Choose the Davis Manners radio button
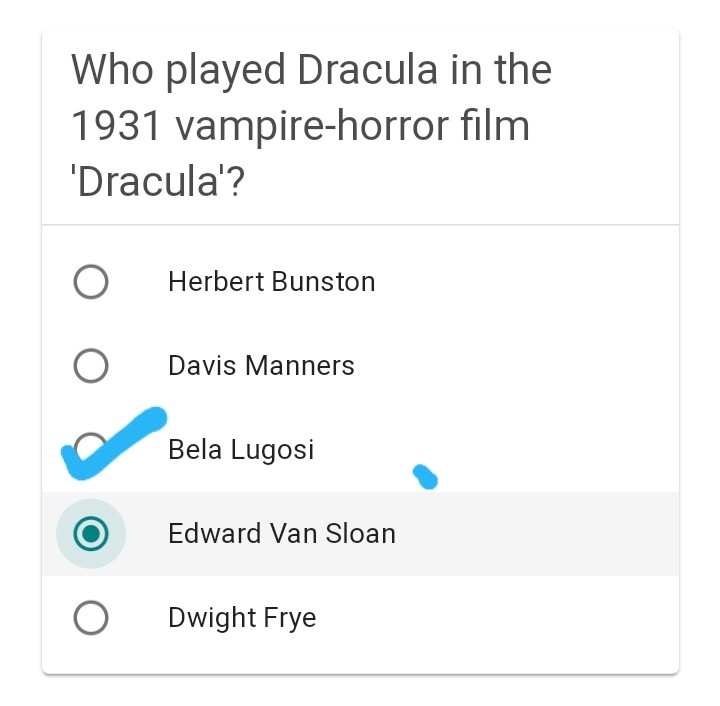Viewport: 720px width, 706px height. click(91, 366)
